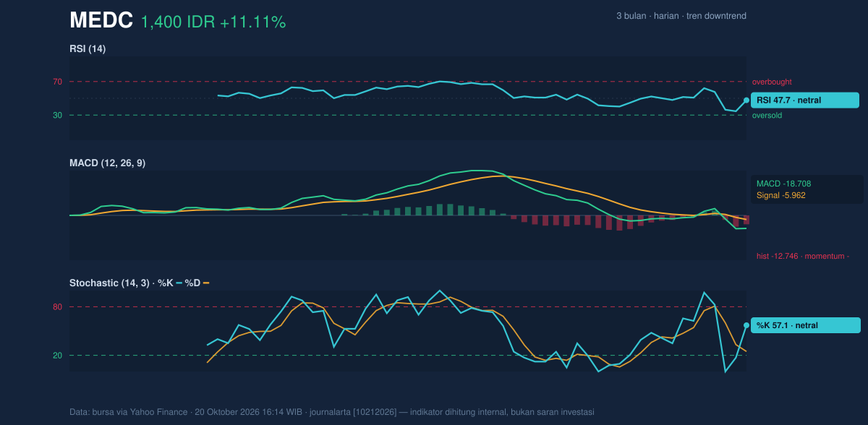Click the "%K 57.1 · netral" badge
This screenshot has height=425, width=868.
(805, 325)
